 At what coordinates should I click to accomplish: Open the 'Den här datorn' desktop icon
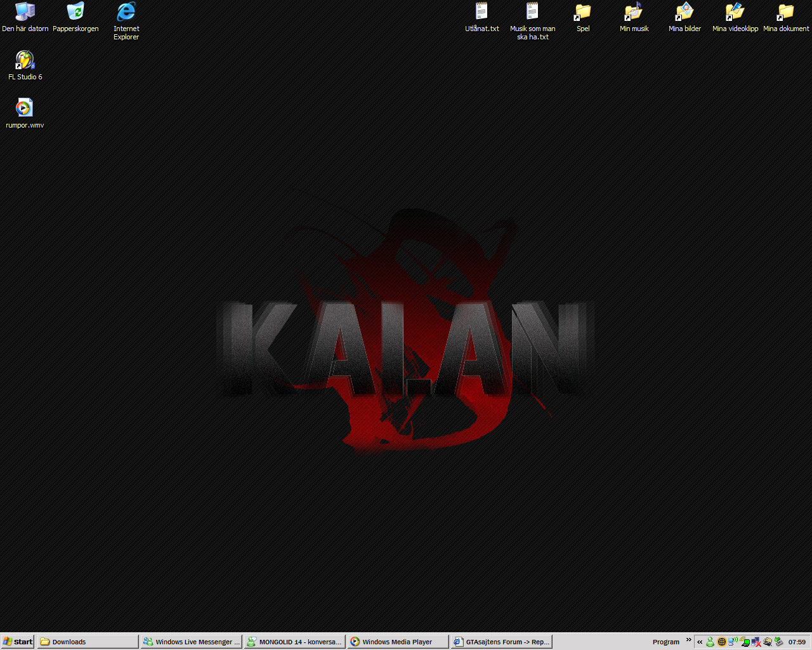click(25, 18)
